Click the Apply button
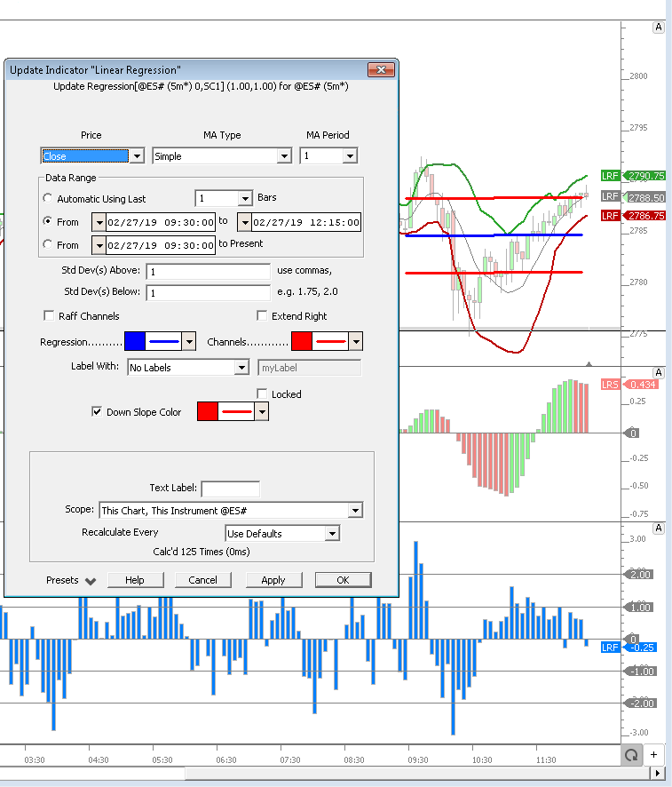 tap(273, 580)
